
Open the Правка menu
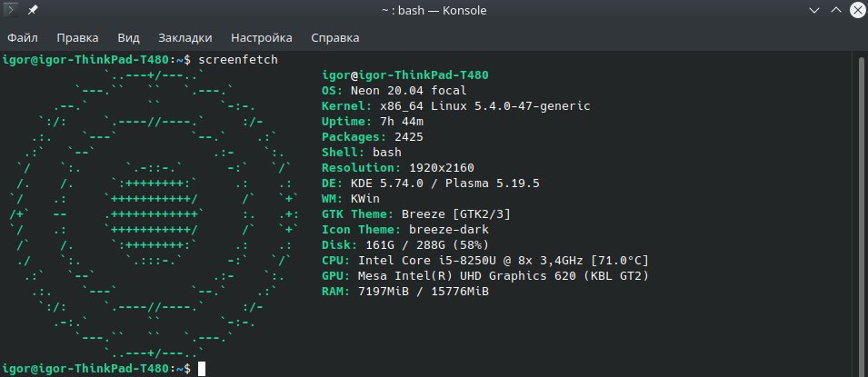click(77, 37)
